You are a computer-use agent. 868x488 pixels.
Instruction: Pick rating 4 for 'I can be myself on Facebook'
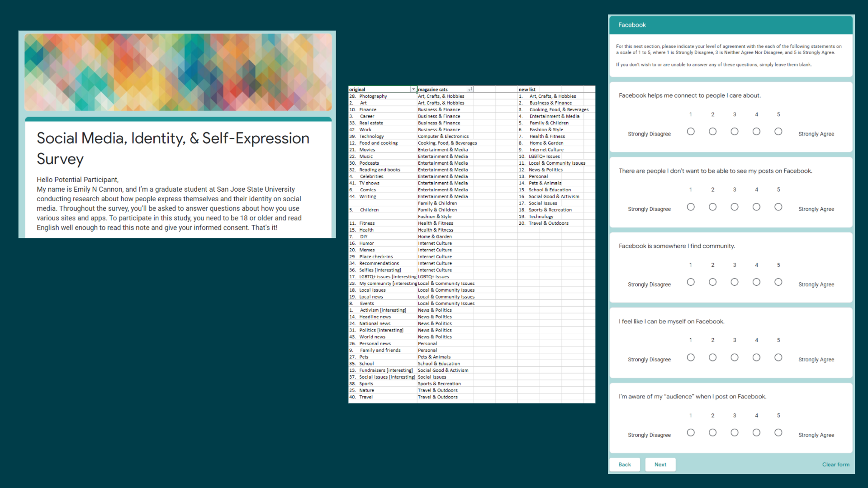(x=756, y=358)
